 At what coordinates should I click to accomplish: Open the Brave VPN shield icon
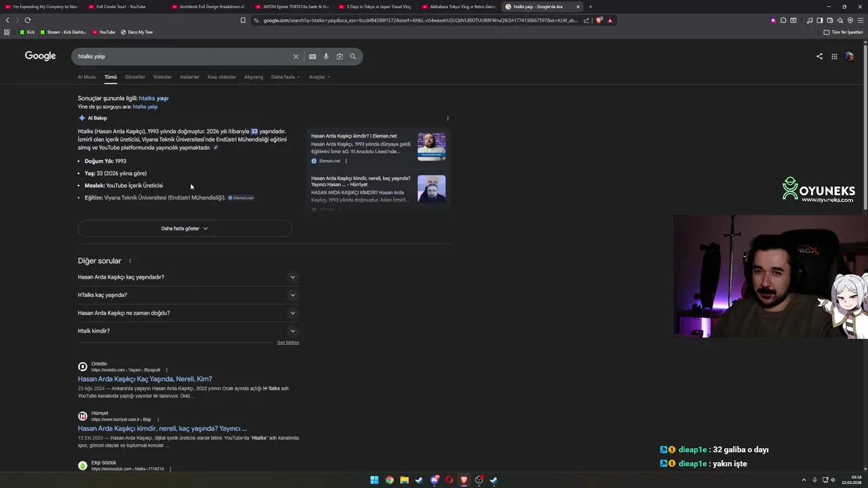(x=850, y=20)
